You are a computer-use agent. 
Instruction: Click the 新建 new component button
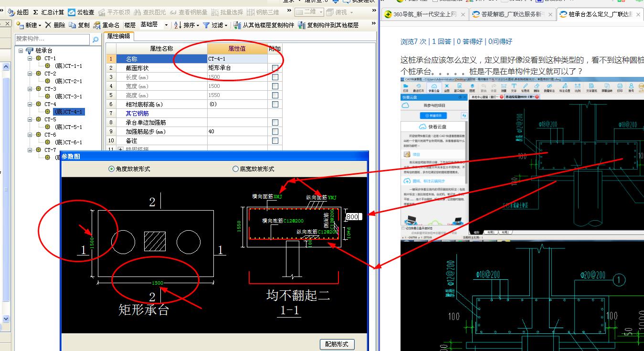coord(29,25)
